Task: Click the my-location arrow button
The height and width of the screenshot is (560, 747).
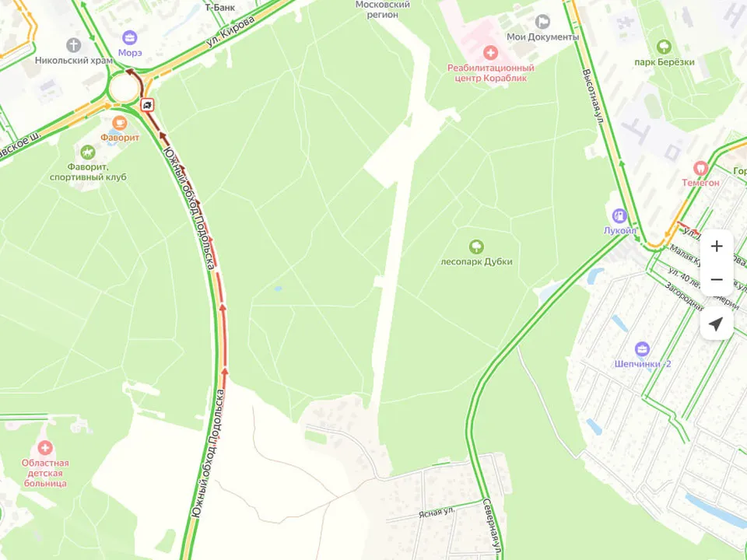Action: (x=717, y=324)
